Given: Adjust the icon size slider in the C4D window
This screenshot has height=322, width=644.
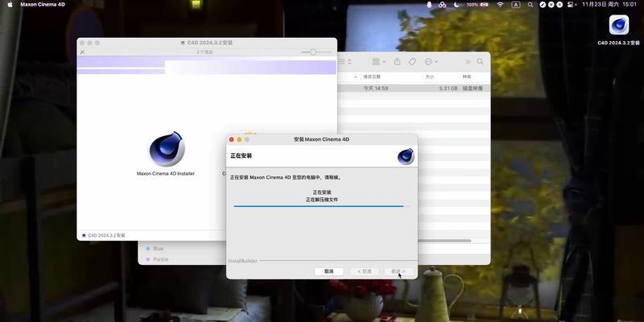Looking at the screenshot, I should 316,52.
